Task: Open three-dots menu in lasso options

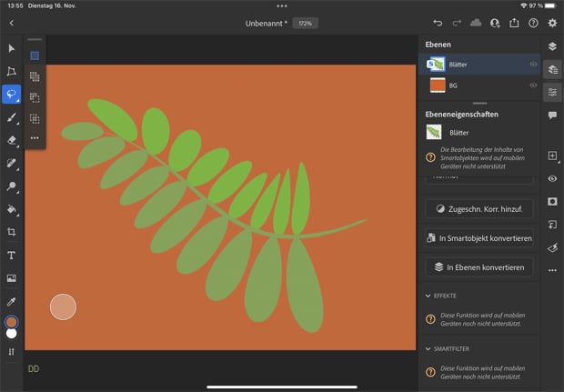Action: coord(35,138)
